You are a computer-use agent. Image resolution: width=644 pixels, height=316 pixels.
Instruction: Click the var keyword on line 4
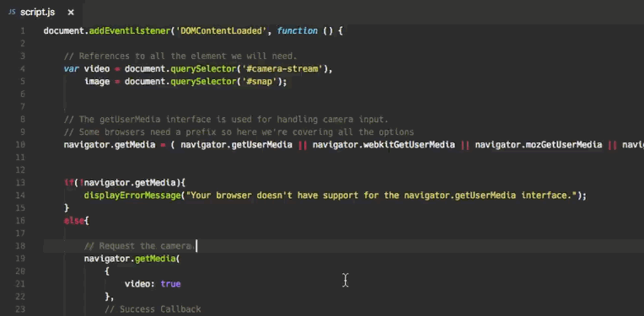coord(71,68)
